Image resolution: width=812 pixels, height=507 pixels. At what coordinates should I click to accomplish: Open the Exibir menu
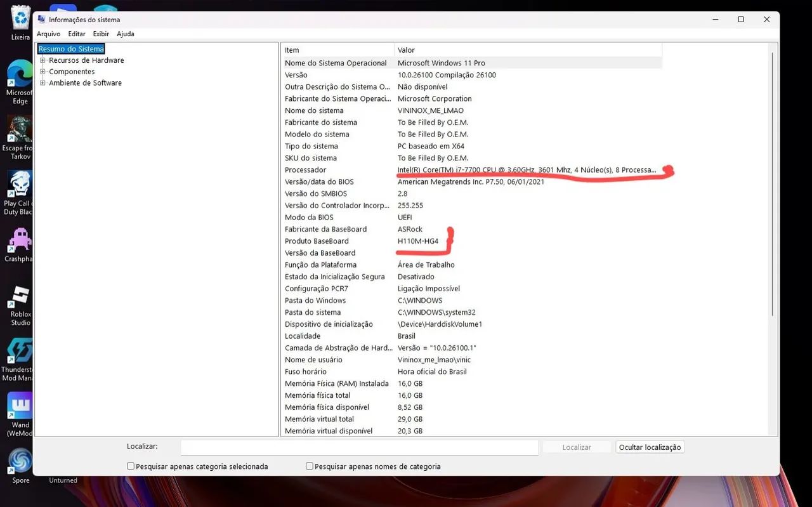(x=101, y=34)
